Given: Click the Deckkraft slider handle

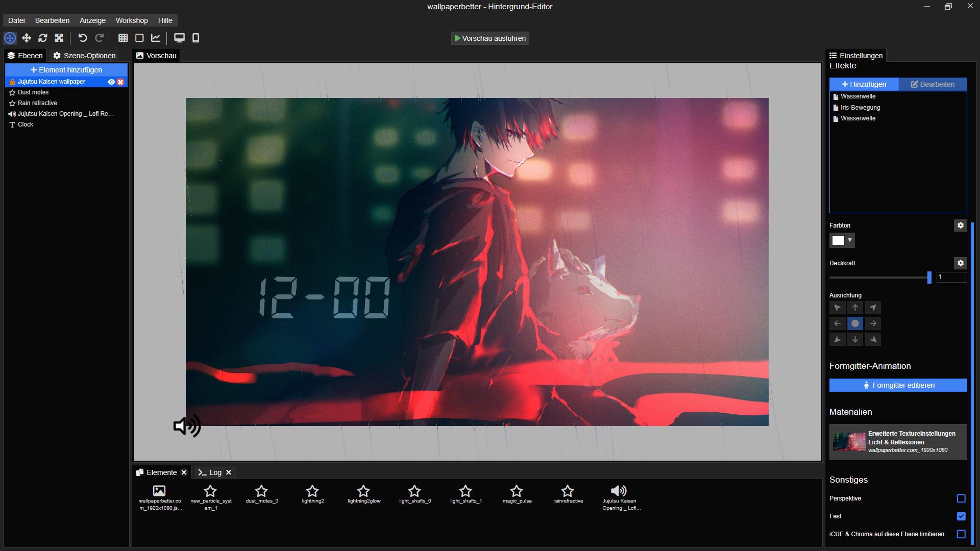Looking at the screenshot, I should (x=929, y=277).
